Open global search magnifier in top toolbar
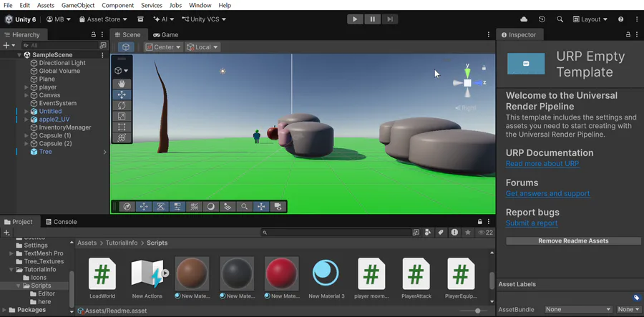 [x=560, y=19]
